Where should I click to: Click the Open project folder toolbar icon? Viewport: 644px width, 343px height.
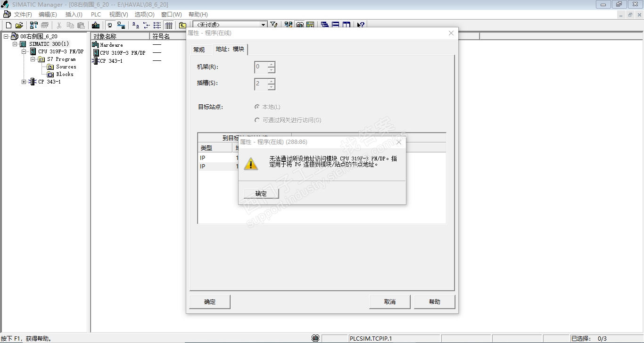[x=19, y=25]
